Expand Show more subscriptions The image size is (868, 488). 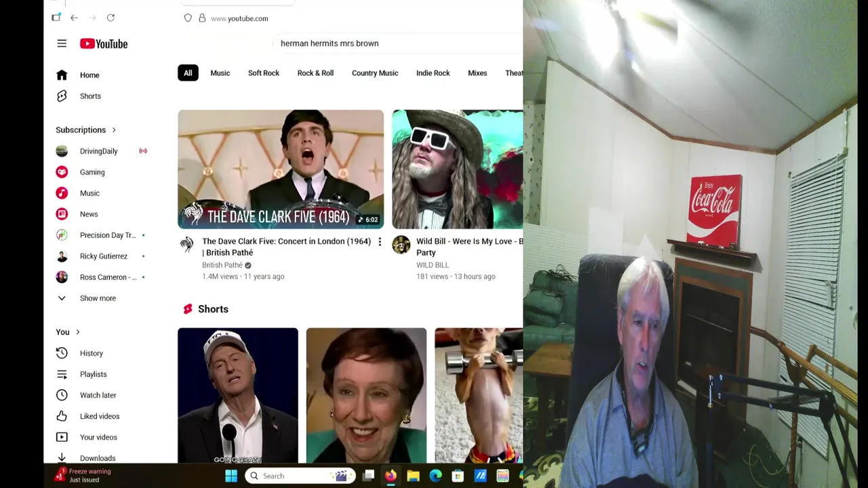pos(98,298)
